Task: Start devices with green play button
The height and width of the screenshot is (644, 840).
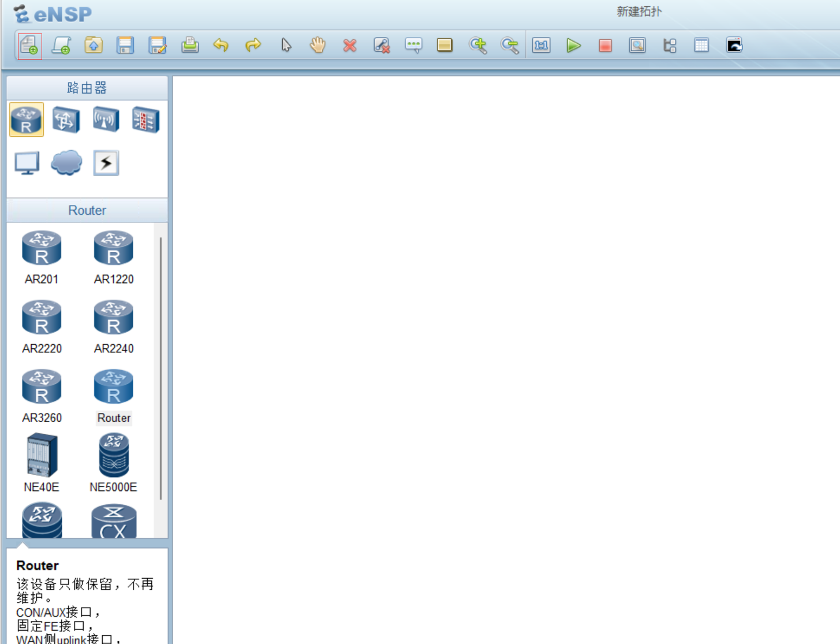Action: [573, 46]
